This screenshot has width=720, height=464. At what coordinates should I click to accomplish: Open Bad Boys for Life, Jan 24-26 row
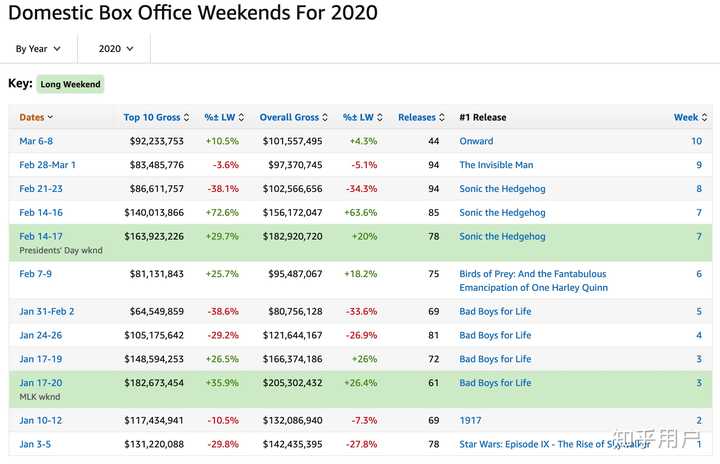[495, 335]
